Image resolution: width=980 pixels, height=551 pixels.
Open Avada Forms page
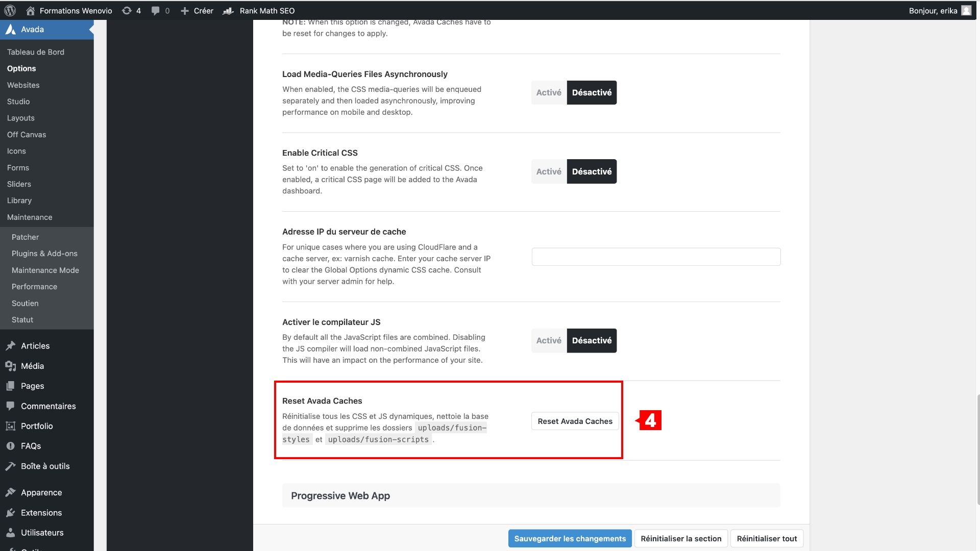[18, 168]
